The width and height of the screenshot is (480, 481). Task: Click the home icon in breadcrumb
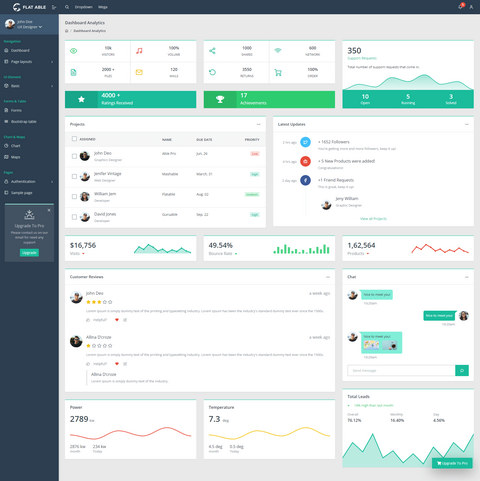[67, 31]
